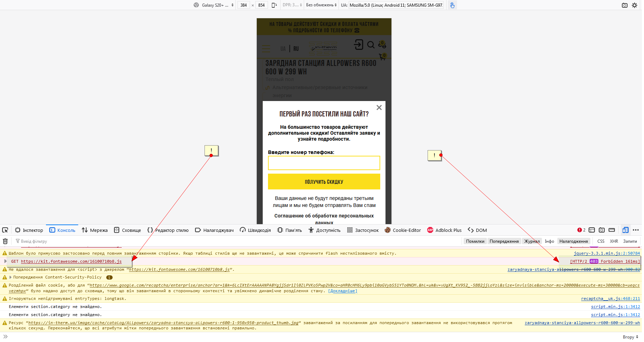Open the devtools three-dots options menu

click(636, 230)
